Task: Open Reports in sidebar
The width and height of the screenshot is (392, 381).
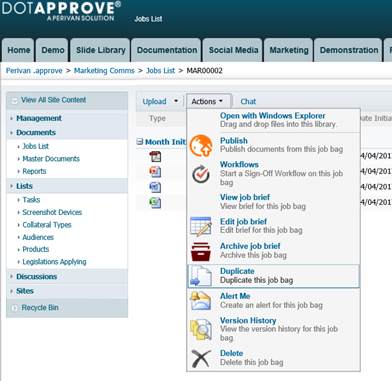Action: pos(34,171)
